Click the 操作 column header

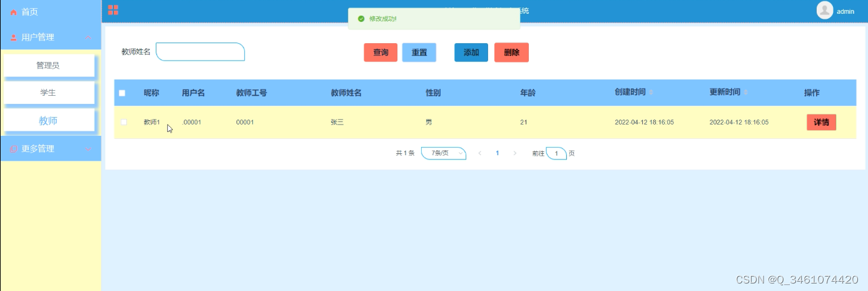point(812,93)
